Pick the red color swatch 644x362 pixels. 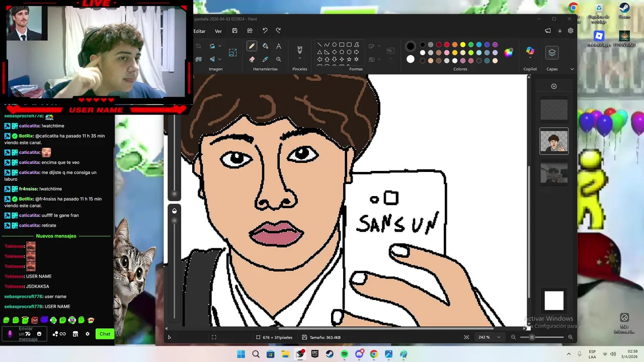click(447, 45)
